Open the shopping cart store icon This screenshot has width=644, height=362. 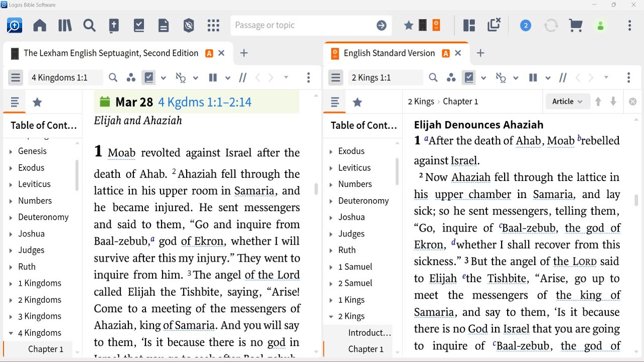coord(576,25)
